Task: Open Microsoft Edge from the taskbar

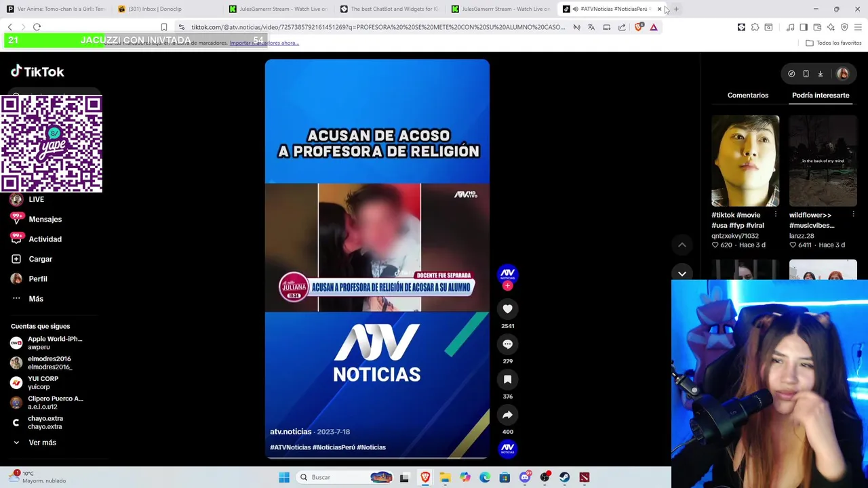Action: pos(485,477)
